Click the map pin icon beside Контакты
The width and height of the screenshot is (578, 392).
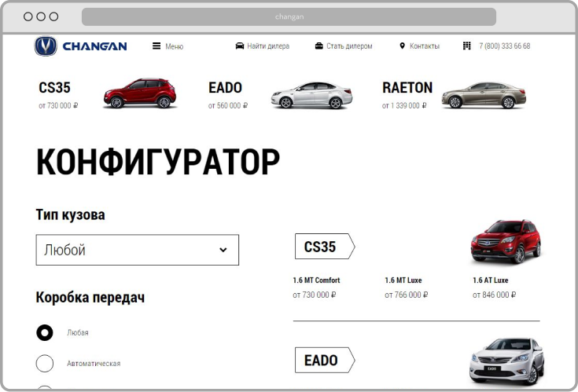402,46
